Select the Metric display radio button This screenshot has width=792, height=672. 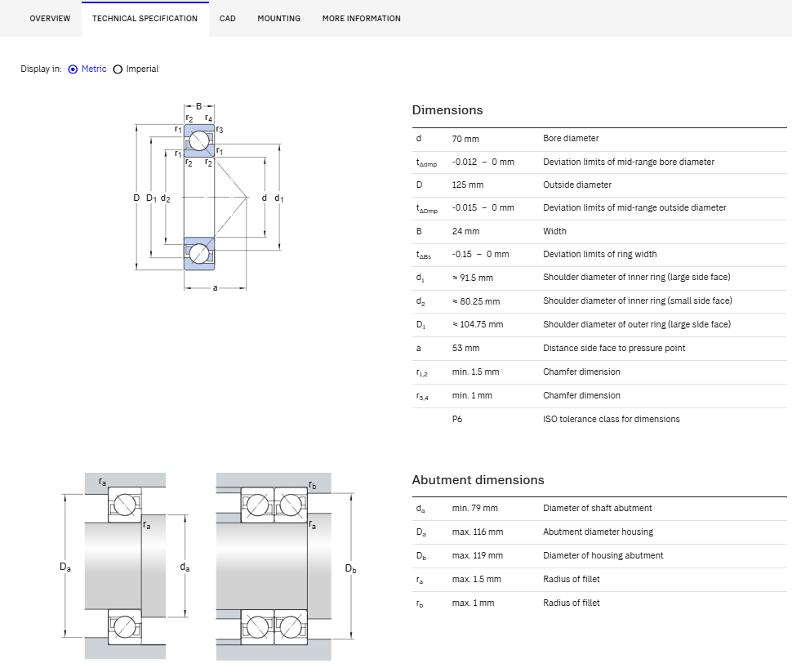pos(73,69)
